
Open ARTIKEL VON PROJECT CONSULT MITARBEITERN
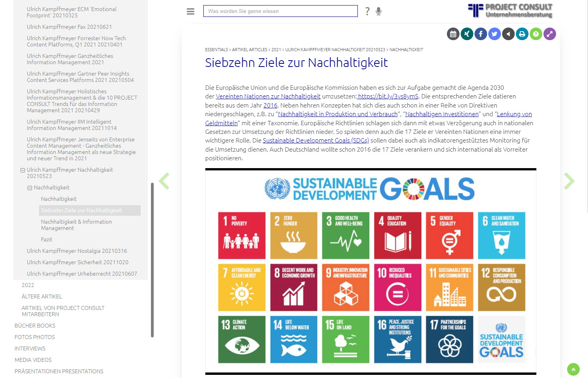point(63,311)
